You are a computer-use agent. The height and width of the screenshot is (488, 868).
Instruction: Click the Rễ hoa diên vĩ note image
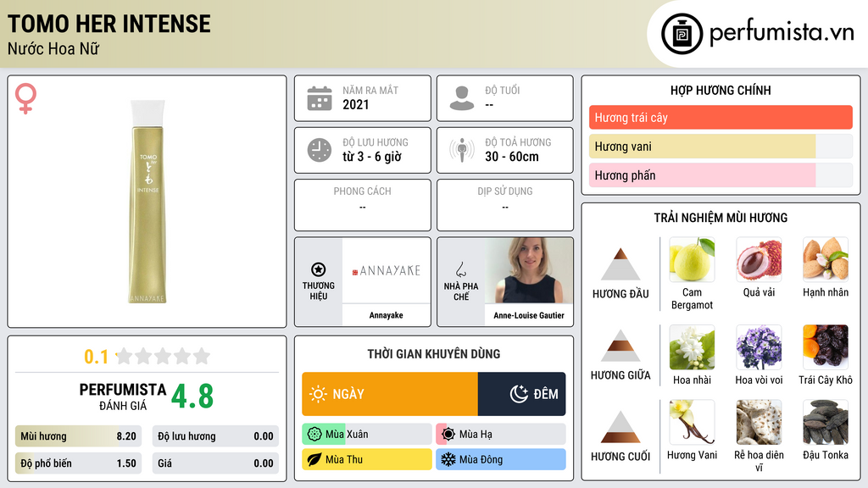tap(759, 422)
